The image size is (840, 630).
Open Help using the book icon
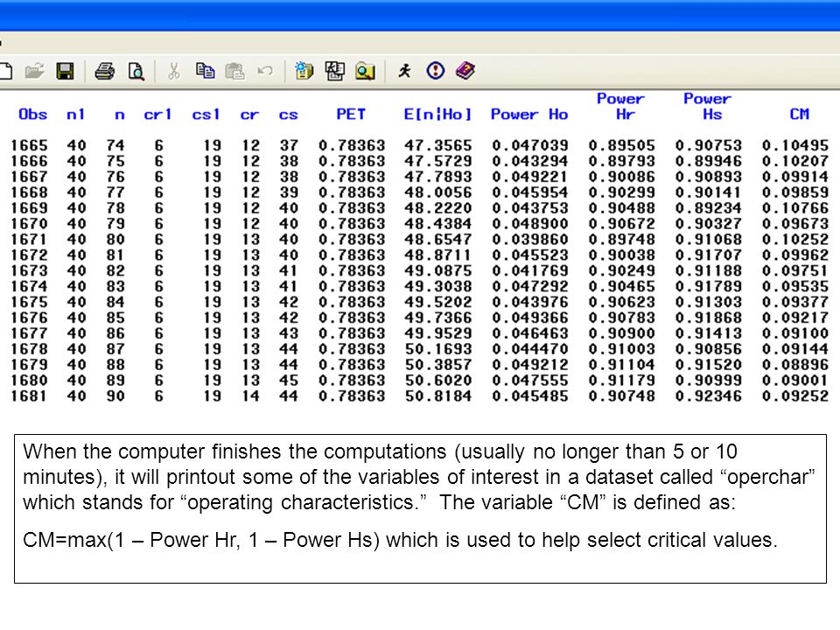click(x=465, y=71)
